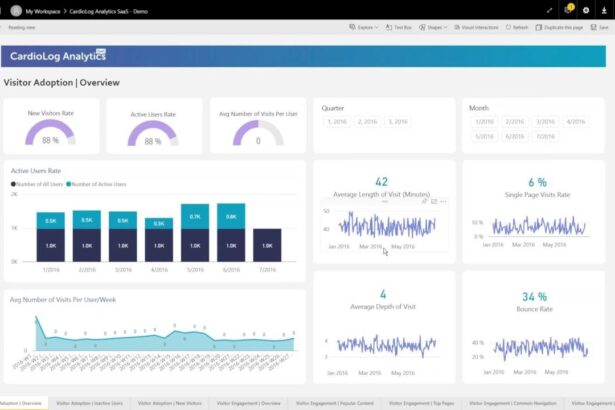Select month slicer 1/2016
Screen dimensions: 615x410
coord(484,122)
